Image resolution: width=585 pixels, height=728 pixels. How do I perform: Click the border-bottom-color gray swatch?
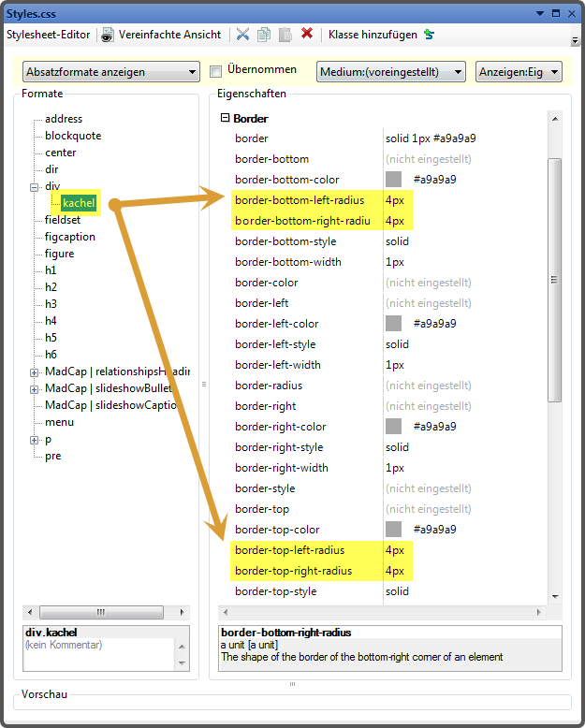click(x=393, y=180)
